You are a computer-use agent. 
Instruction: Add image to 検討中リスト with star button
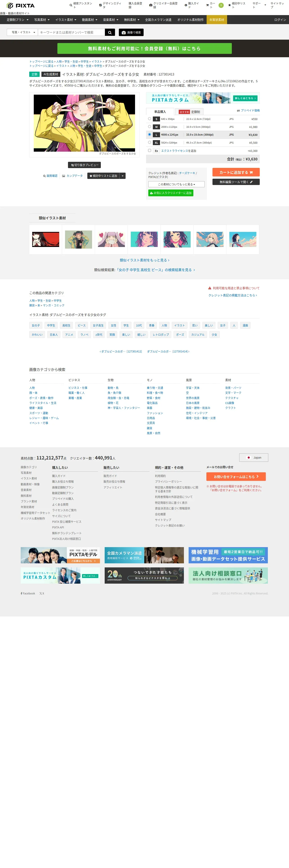click(x=103, y=176)
